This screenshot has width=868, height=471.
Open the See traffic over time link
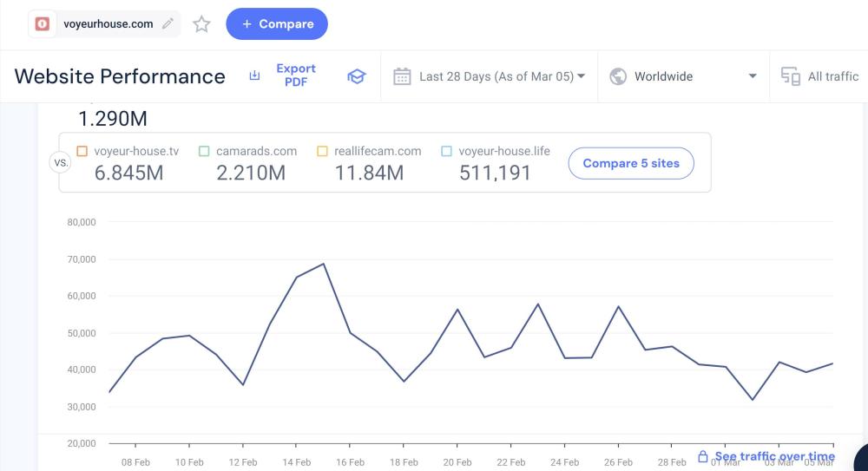coord(774,456)
